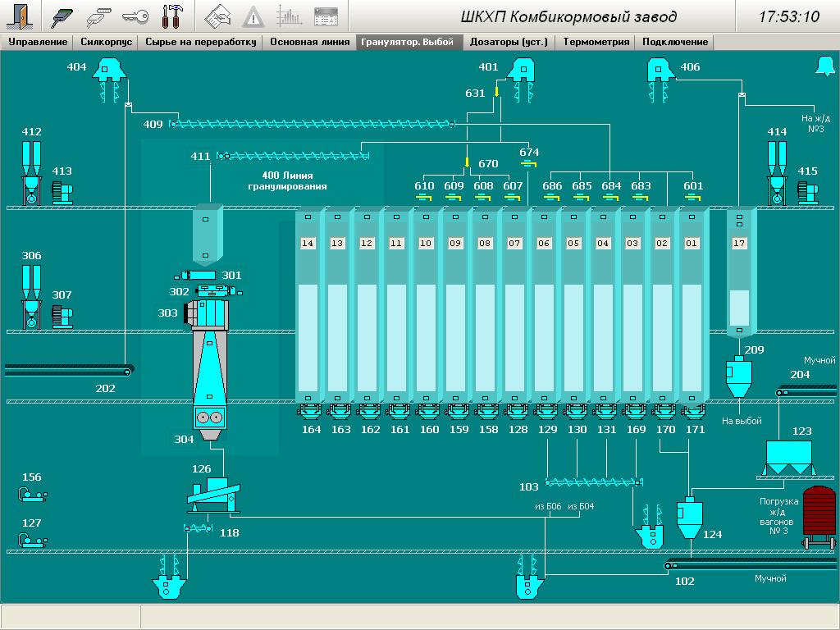Select fan motor 413
The width and height of the screenshot is (840, 630).
(62, 193)
